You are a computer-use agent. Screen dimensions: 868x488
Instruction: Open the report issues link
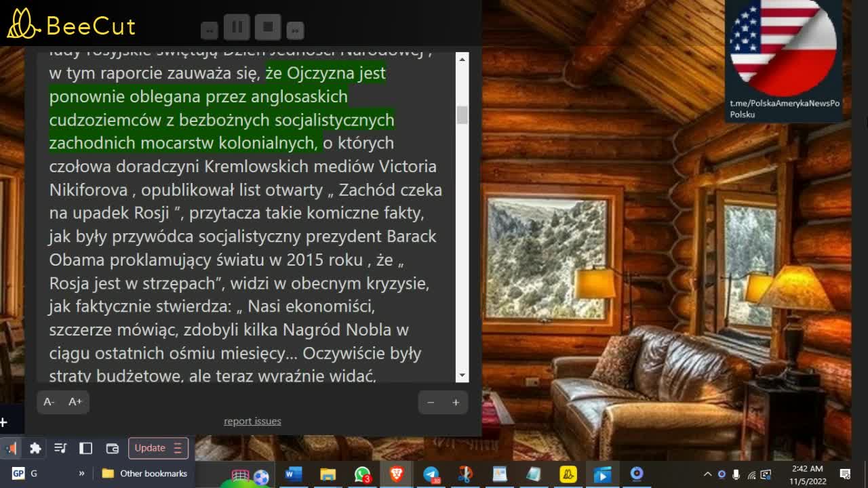252,421
